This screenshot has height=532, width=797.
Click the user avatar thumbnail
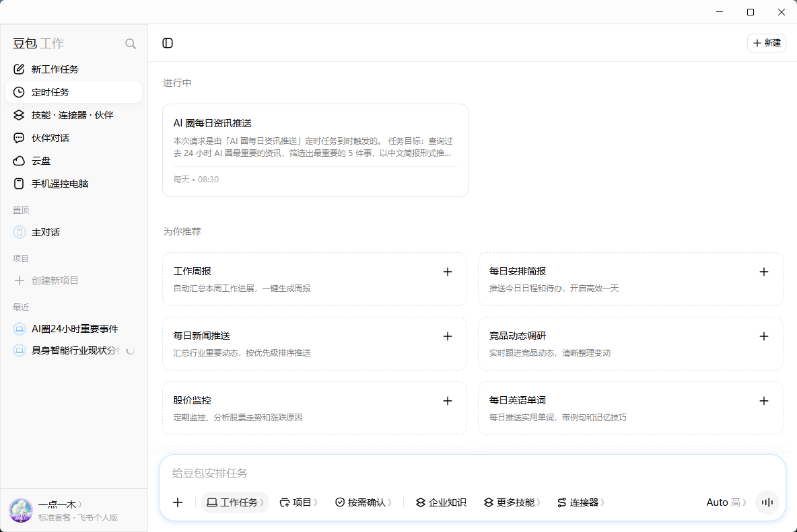(x=21, y=510)
